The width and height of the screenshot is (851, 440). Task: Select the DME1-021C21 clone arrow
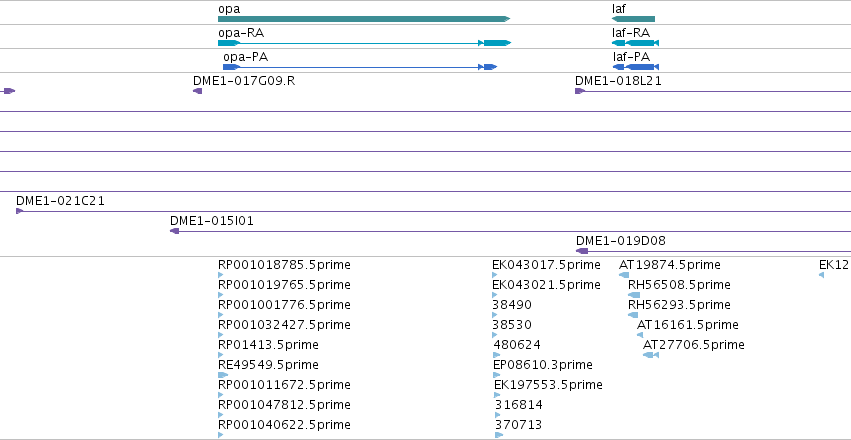(20, 211)
